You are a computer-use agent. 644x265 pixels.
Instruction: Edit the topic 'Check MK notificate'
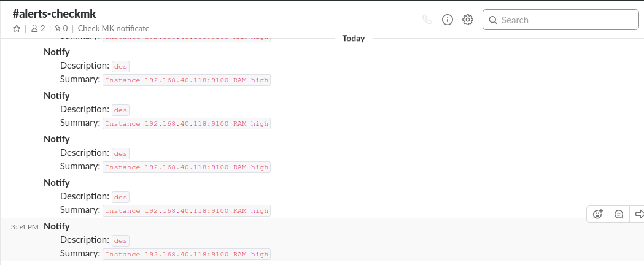114,28
